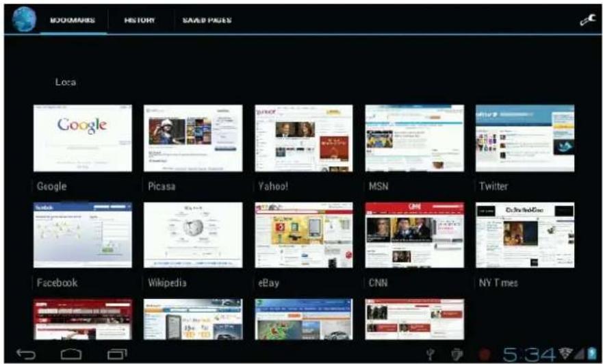Tap the 5:34 clock display
The height and width of the screenshot is (364, 603).
[x=530, y=354]
